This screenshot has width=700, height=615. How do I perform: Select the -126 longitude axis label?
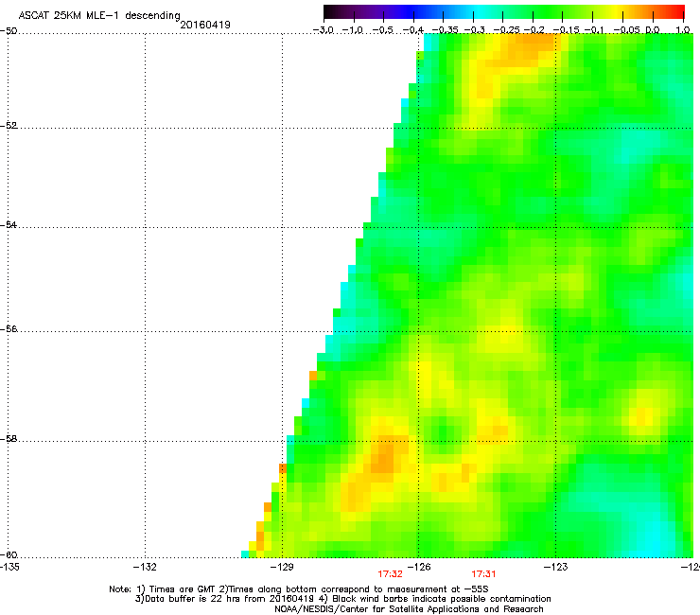tap(419, 567)
